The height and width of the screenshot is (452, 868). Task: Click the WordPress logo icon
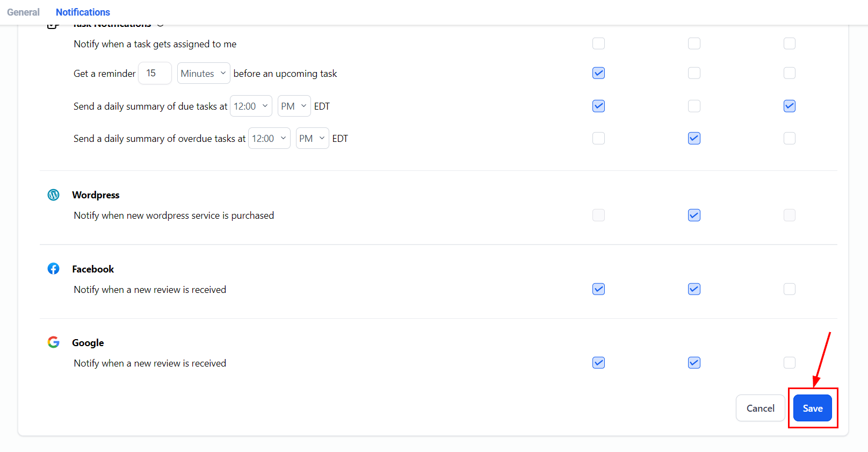coord(53,195)
